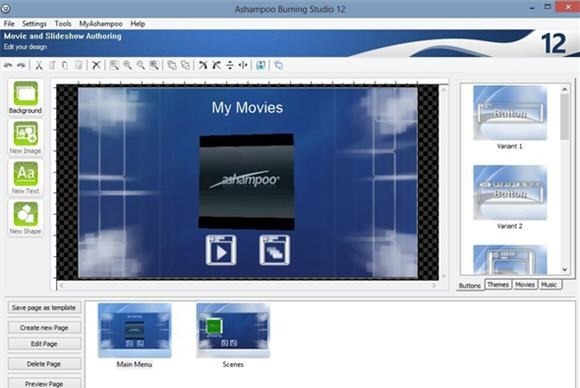580x388 pixels.
Task: Switch to the Themes tab
Action: coord(498,284)
